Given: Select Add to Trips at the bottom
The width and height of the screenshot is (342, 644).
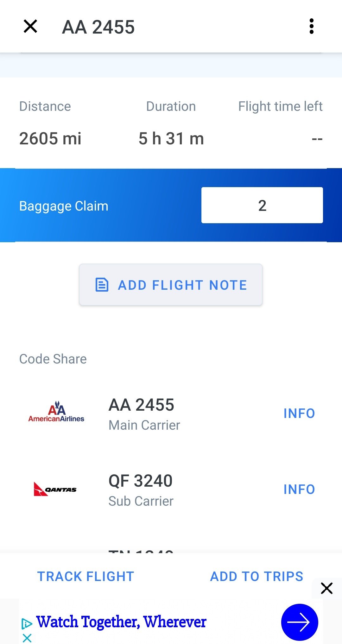Looking at the screenshot, I should click(x=257, y=576).
